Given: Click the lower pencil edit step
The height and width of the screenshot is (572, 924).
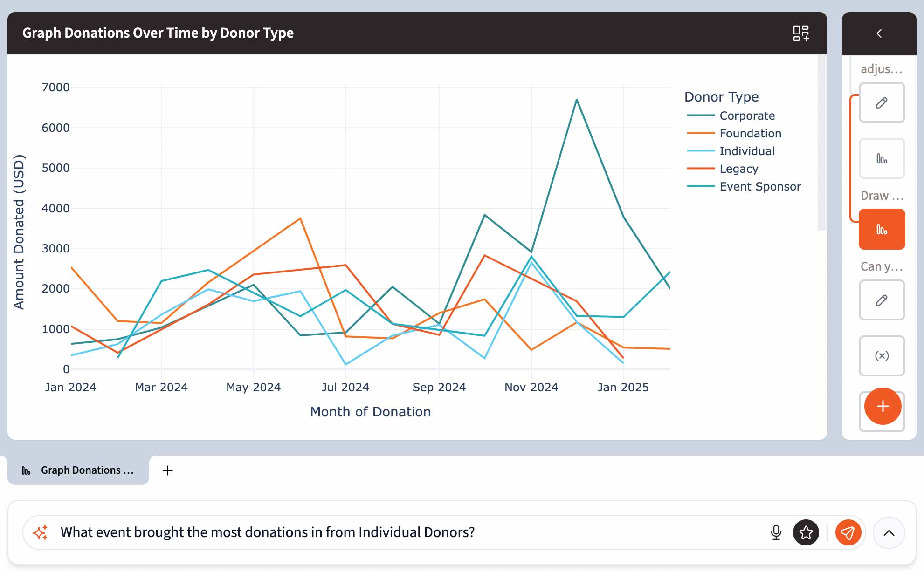Looking at the screenshot, I should click(881, 300).
